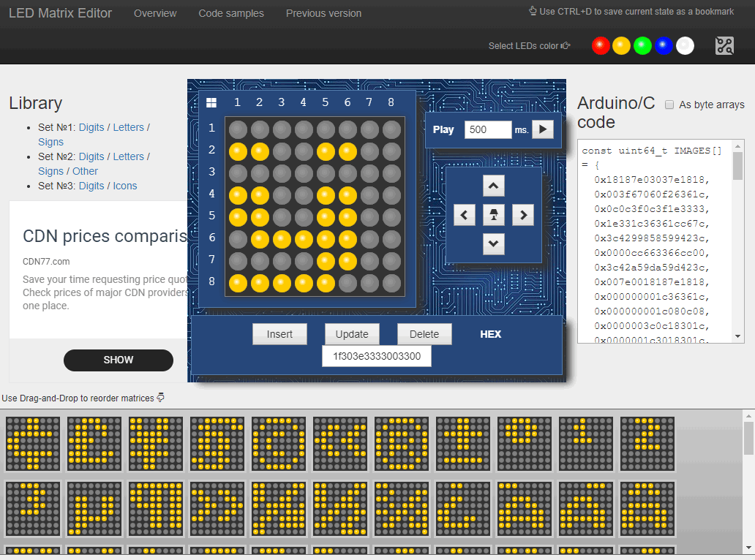Toggle the row 8 header
This screenshot has height=560, width=755.
coord(212,281)
